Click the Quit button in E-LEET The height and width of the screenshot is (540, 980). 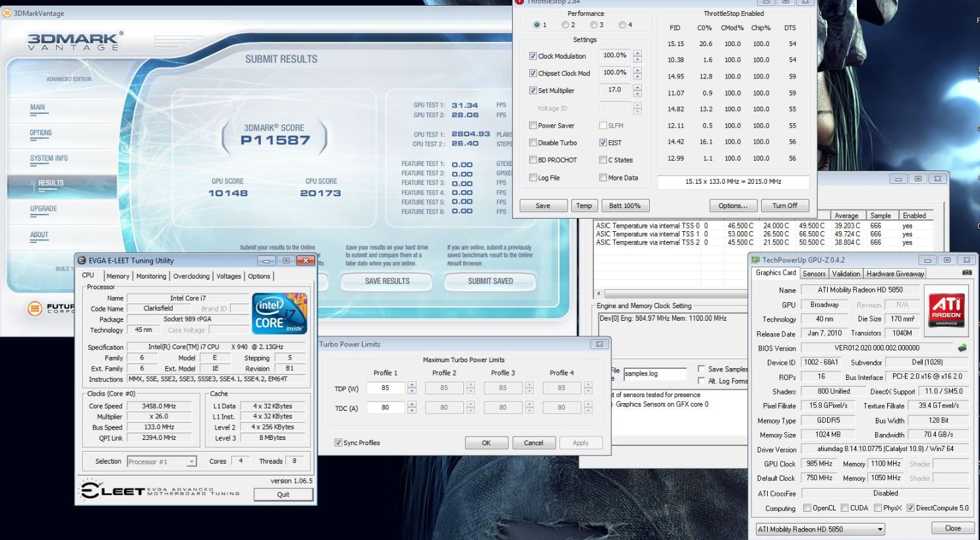click(x=283, y=495)
